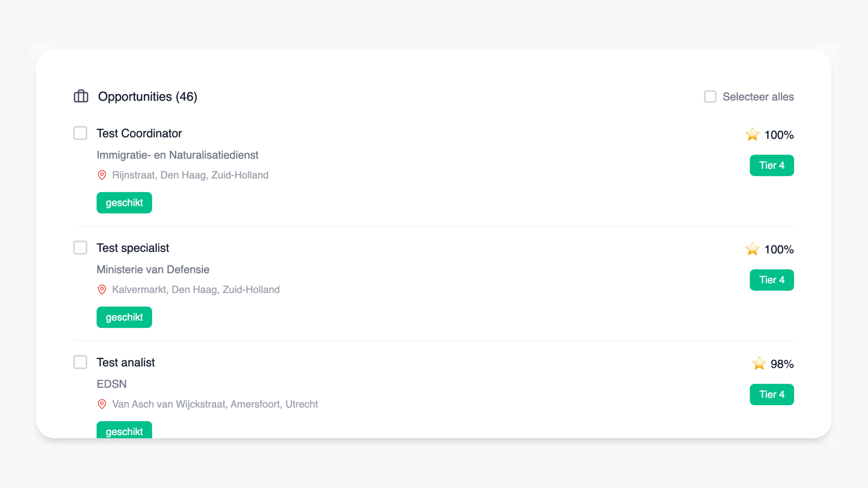Screen dimensions: 868x488
Task: Click the geschikt badge under Test Coordinator
Action: 124,203
